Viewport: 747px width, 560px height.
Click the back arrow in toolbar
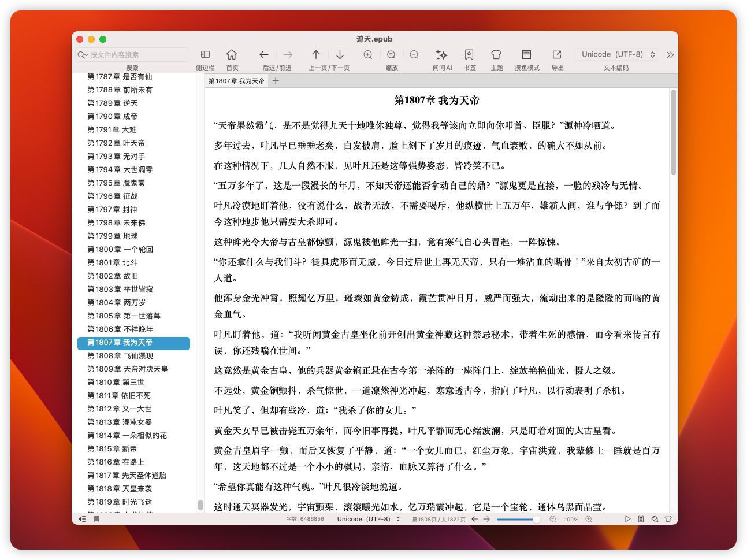[x=264, y=55]
